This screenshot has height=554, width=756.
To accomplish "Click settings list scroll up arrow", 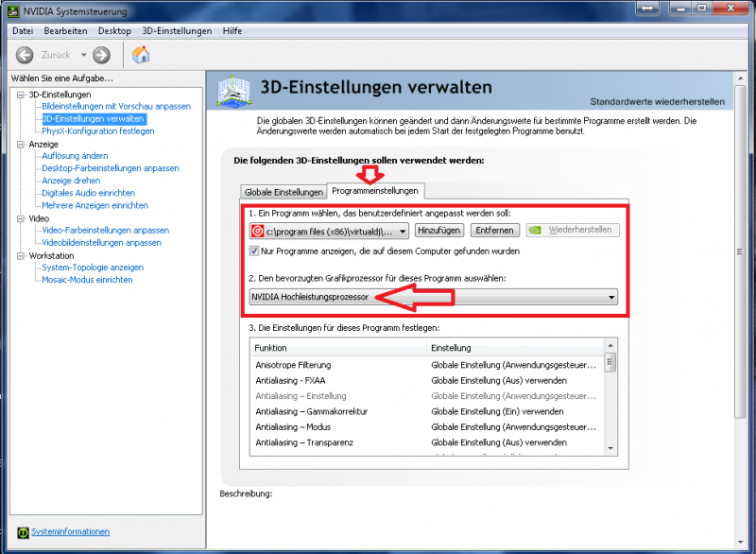I will click(x=610, y=345).
